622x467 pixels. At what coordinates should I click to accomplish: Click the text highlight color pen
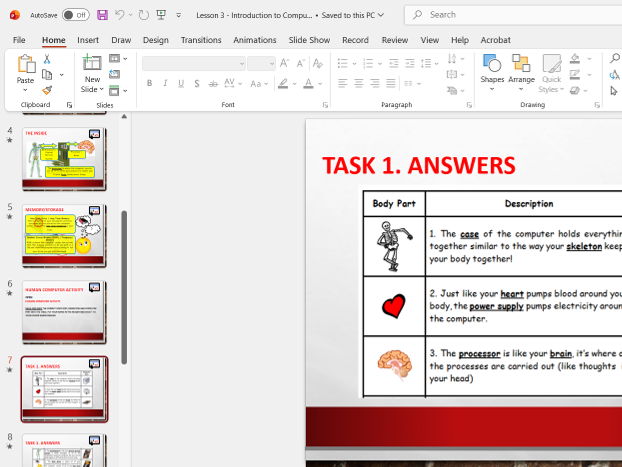(283, 83)
